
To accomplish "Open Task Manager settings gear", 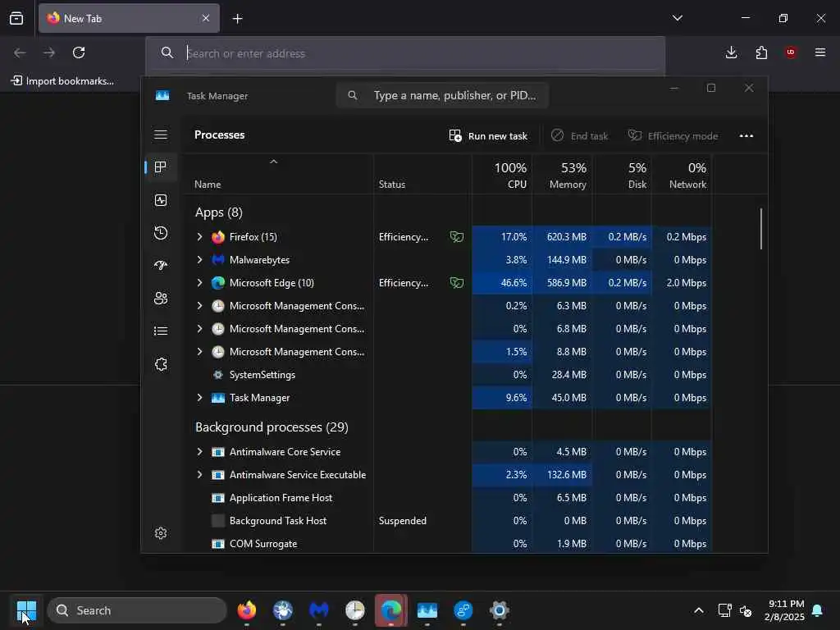I will click(161, 533).
